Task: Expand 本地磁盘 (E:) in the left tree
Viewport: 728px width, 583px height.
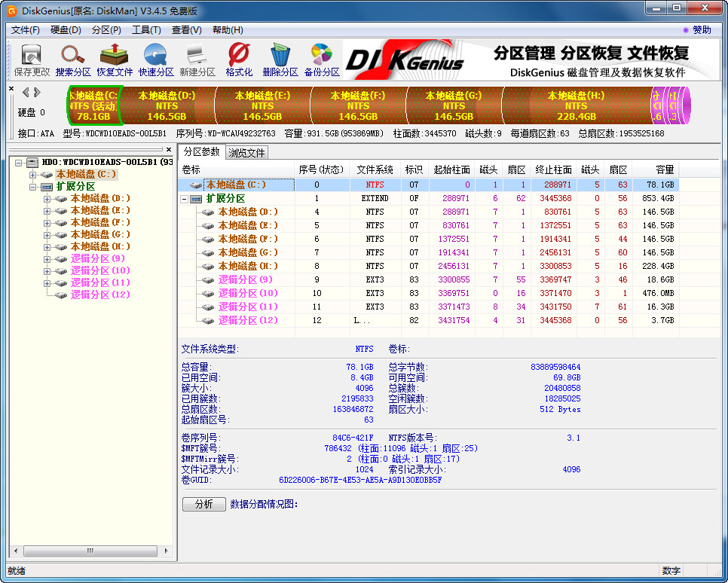Action: [47, 211]
